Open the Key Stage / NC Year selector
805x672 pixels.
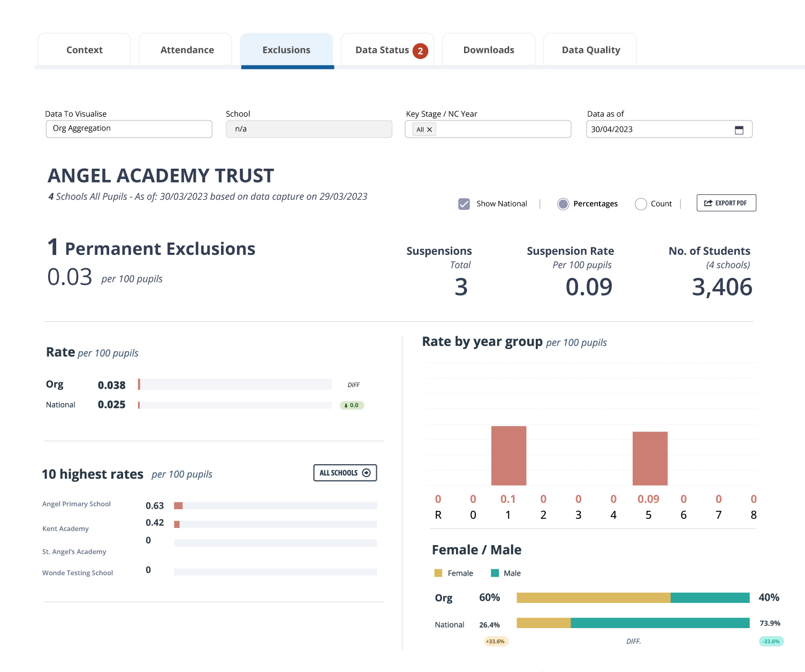488,129
